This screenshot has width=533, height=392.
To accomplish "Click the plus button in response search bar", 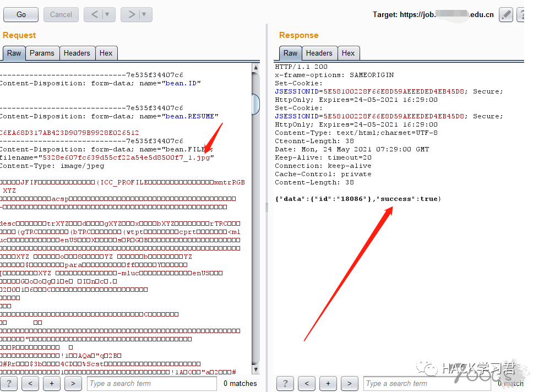I will click(328, 383).
